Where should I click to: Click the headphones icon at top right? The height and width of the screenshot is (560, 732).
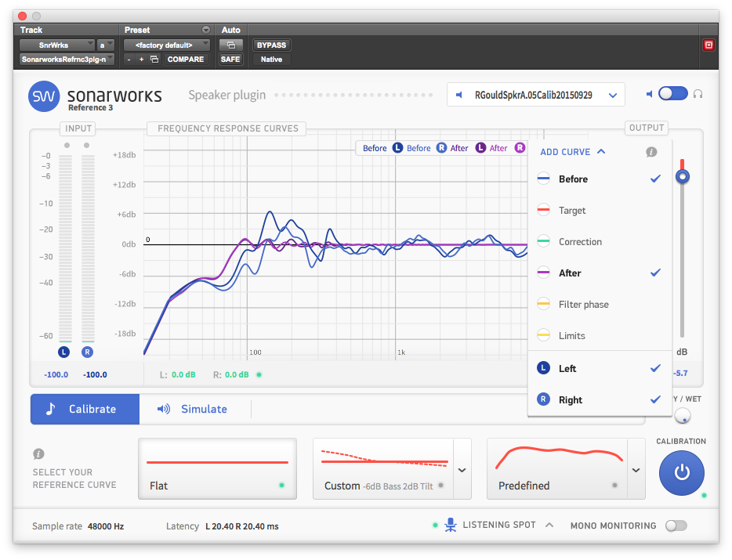tap(698, 94)
